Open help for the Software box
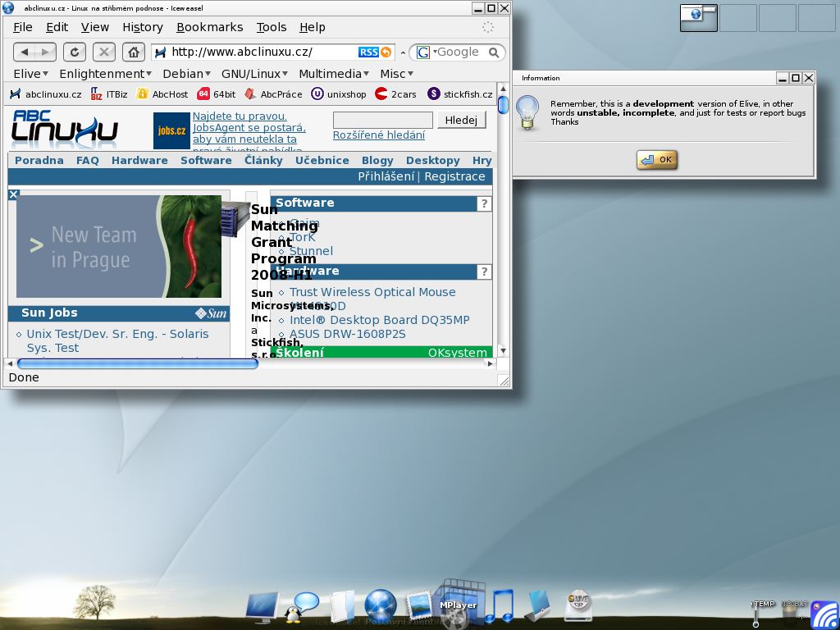The width and height of the screenshot is (840, 630). 484,203
